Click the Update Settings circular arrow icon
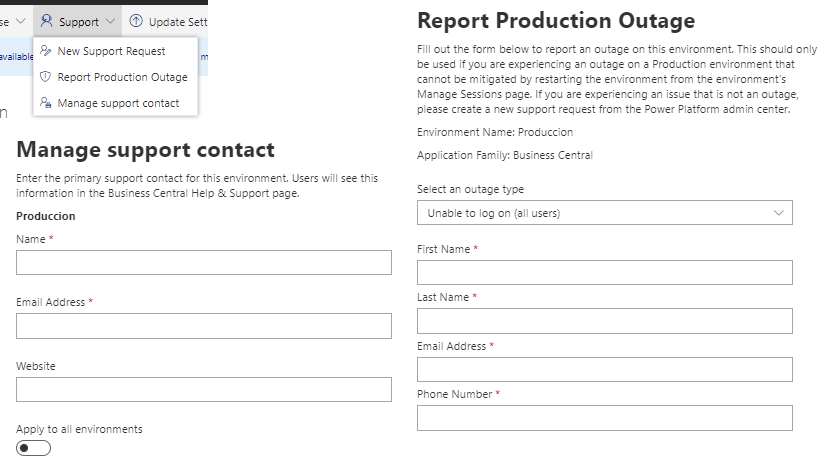 [x=136, y=21]
